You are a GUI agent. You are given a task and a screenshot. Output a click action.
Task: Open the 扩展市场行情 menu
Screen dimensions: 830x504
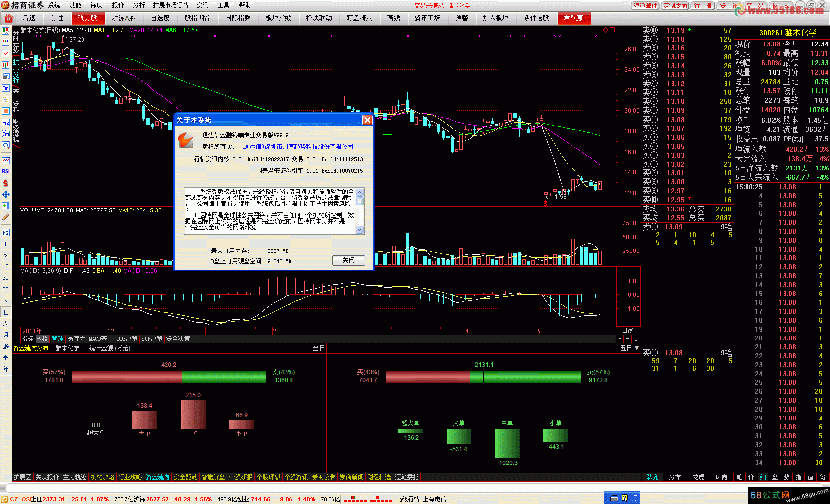click(x=170, y=5)
